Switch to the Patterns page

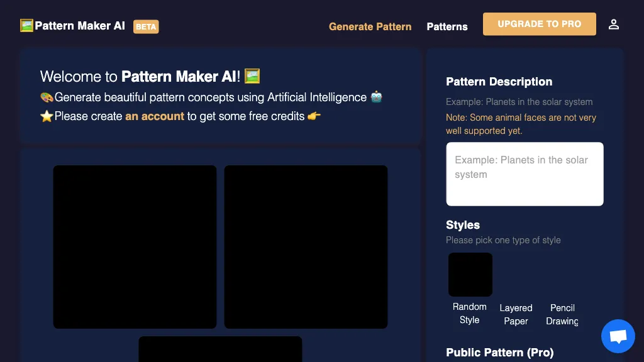(447, 26)
